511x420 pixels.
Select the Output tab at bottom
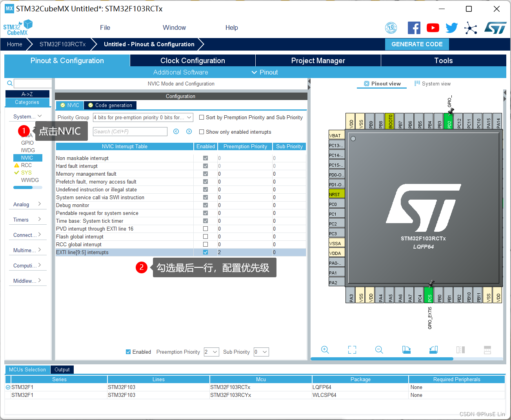[62, 369]
